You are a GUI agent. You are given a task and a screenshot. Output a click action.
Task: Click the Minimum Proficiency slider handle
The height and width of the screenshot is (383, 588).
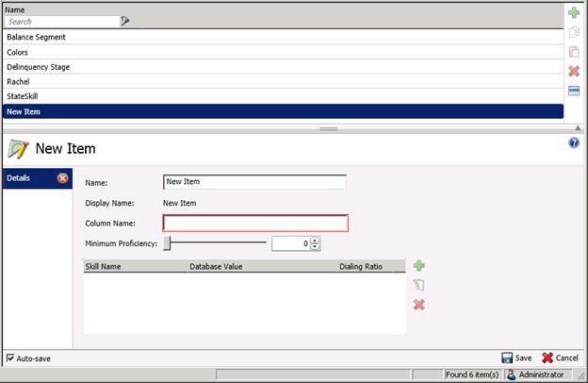(x=168, y=243)
